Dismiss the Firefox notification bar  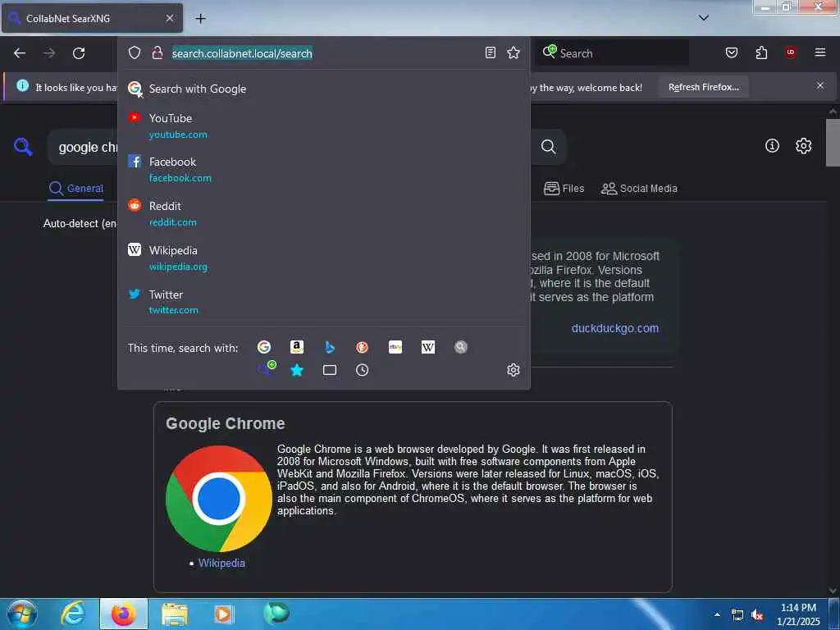[x=820, y=85]
